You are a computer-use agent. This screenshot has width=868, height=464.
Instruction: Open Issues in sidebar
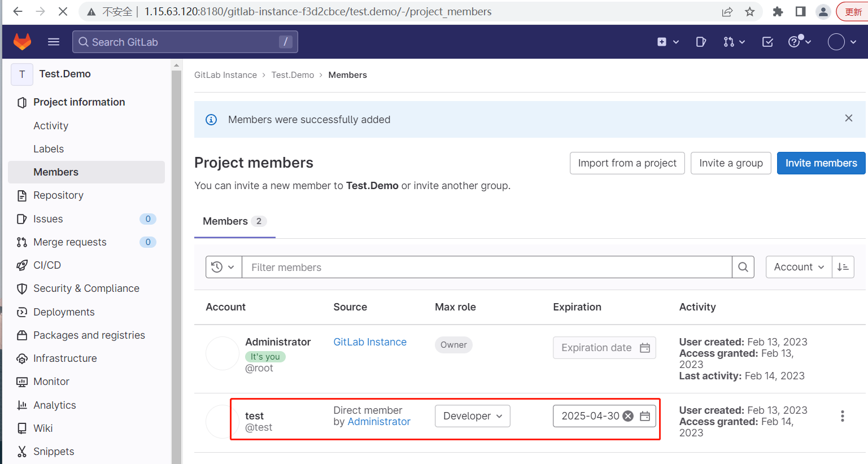click(x=48, y=219)
